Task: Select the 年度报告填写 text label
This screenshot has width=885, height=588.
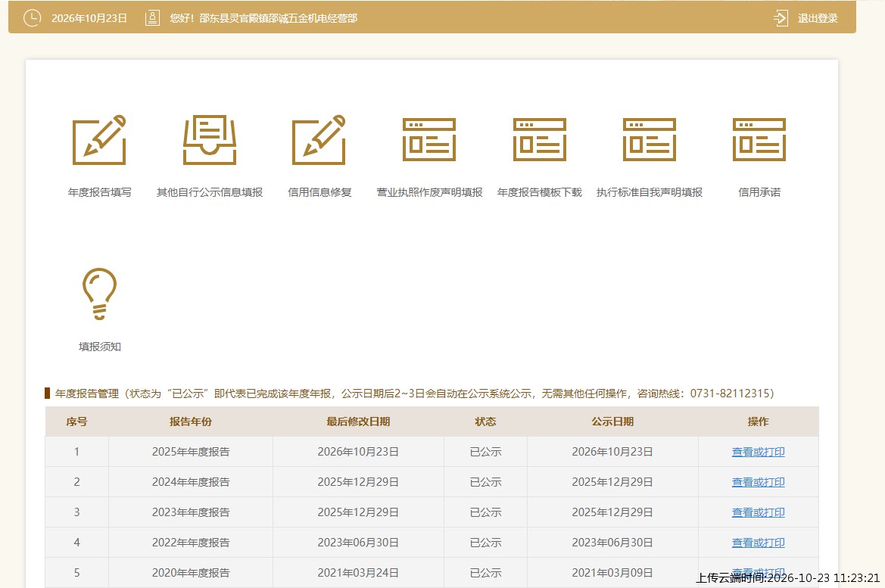Action: (99, 192)
